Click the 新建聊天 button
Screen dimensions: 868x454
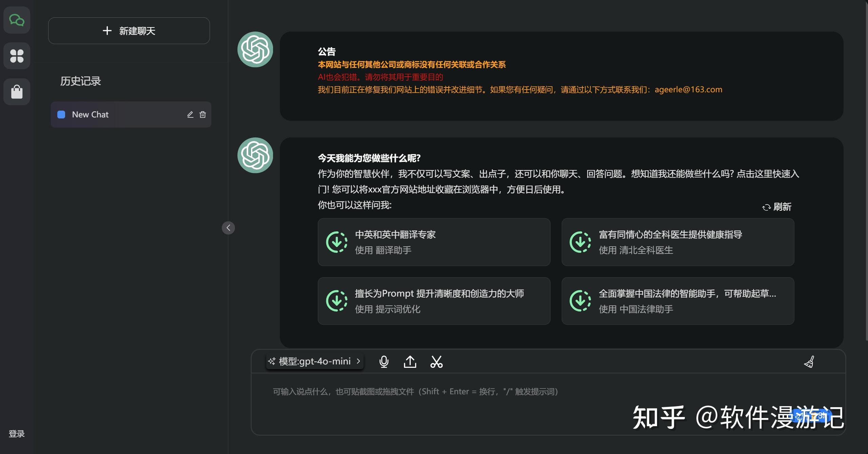click(x=129, y=31)
